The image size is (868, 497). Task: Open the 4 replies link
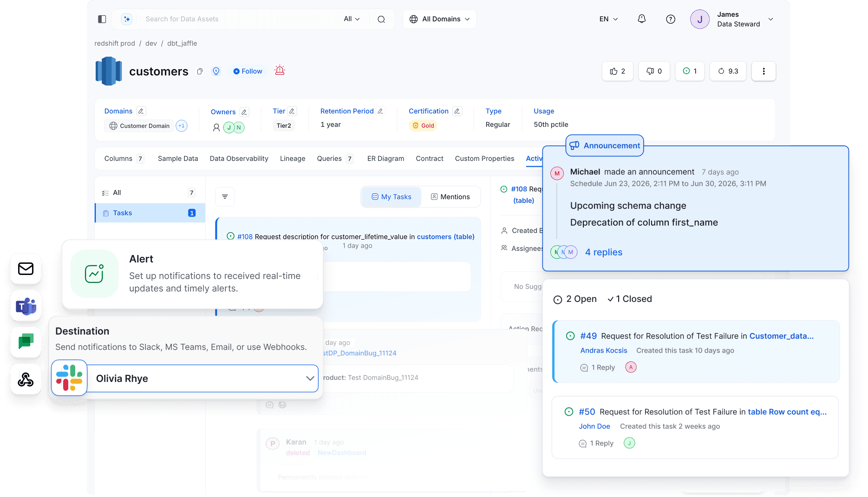(603, 252)
